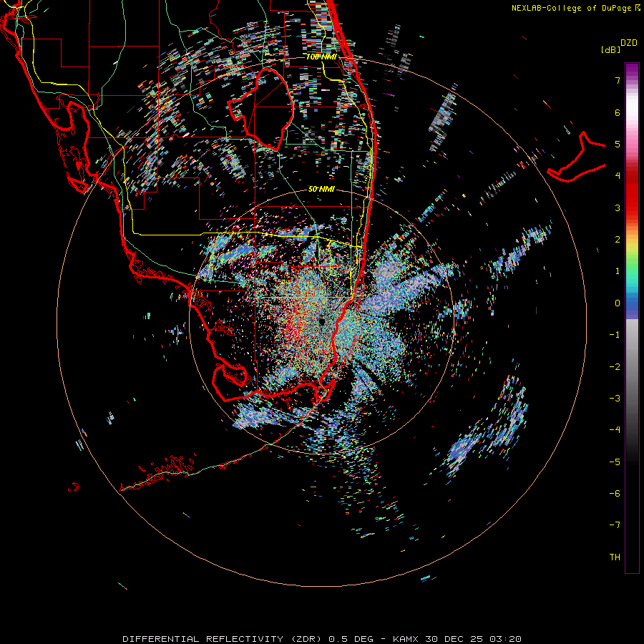644x644 pixels.
Task: Click the 50 NMI range ring label
Action: [x=321, y=189]
